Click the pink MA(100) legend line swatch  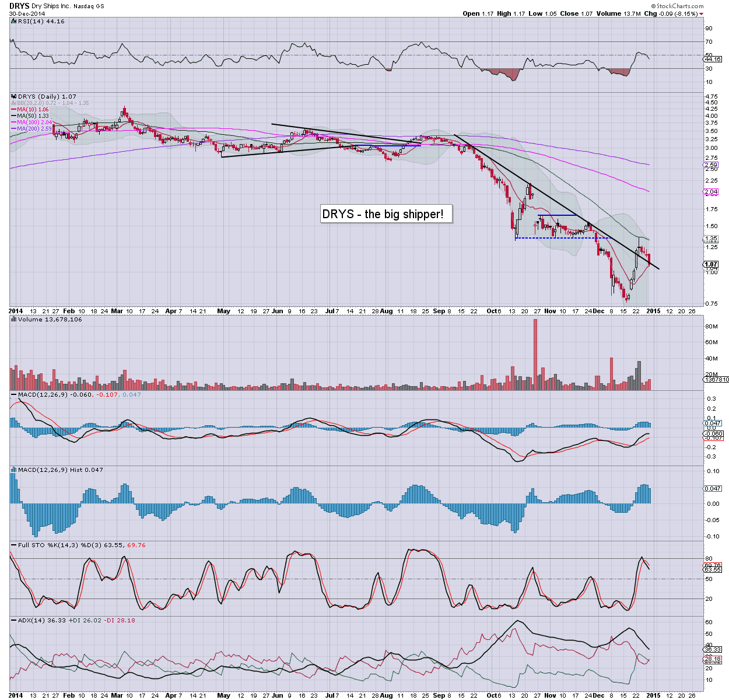(x=14, y=122)
